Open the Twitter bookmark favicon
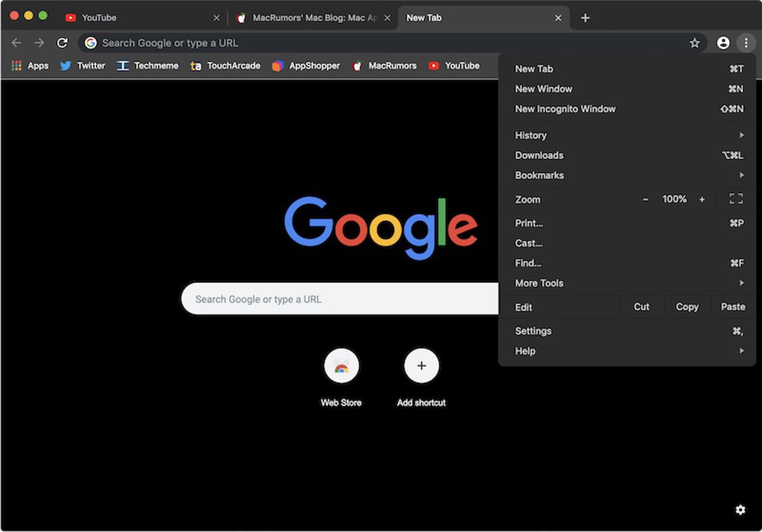This screenshot has height=532, width=762. click(65, 66)
